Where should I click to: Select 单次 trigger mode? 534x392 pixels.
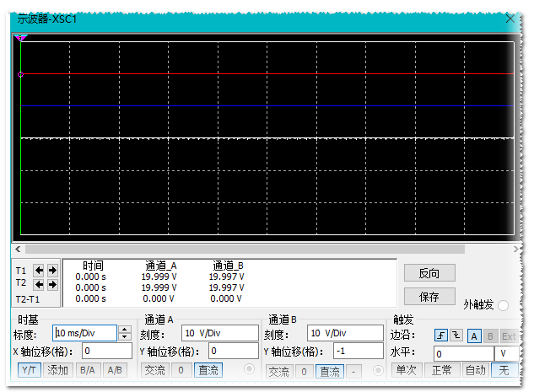click(407, 370)
